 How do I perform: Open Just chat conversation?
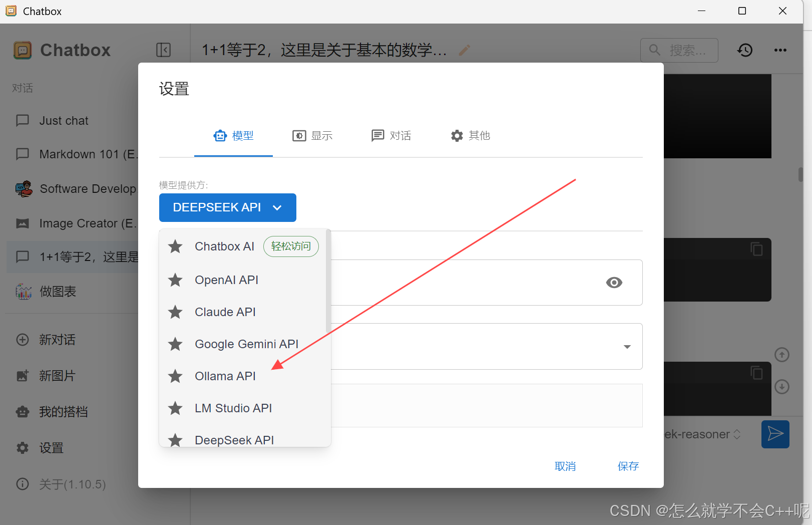(x=73, y=121)
